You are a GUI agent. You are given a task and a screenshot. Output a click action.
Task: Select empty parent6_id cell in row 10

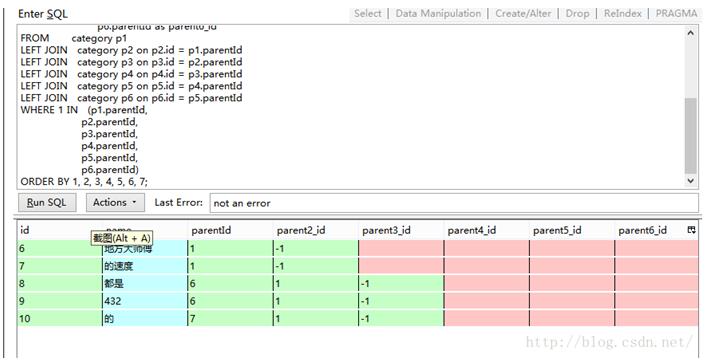coord(657,318)
